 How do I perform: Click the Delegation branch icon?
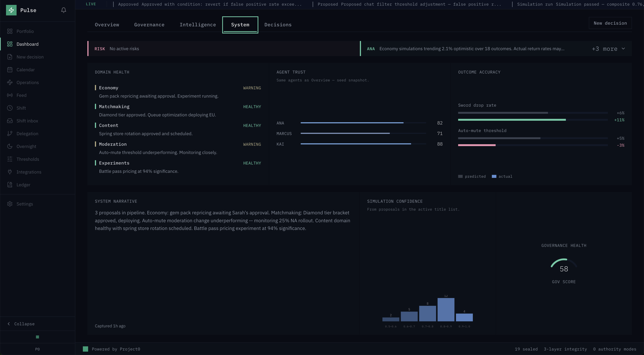pyautogui.click(x=10, y=134)
